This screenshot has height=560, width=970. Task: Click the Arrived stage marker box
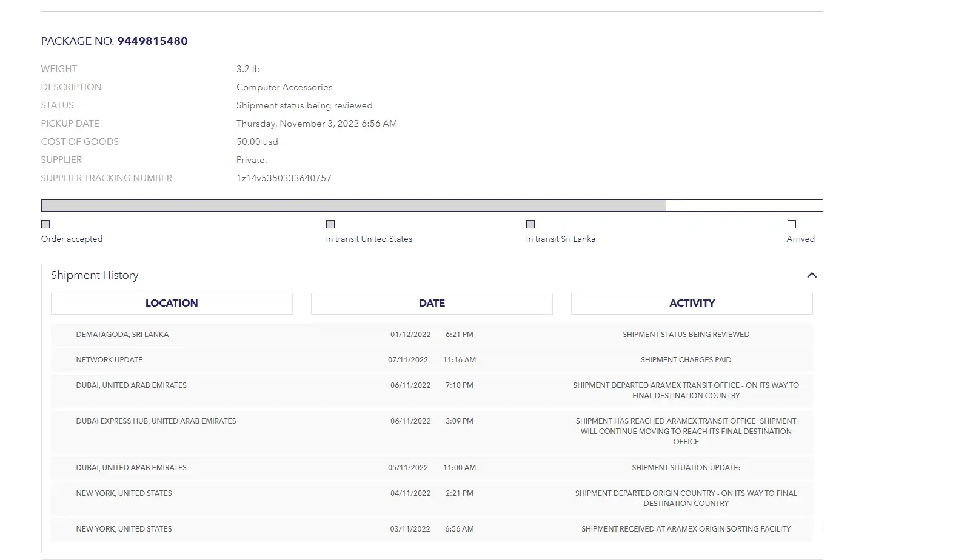coord(791,224)
